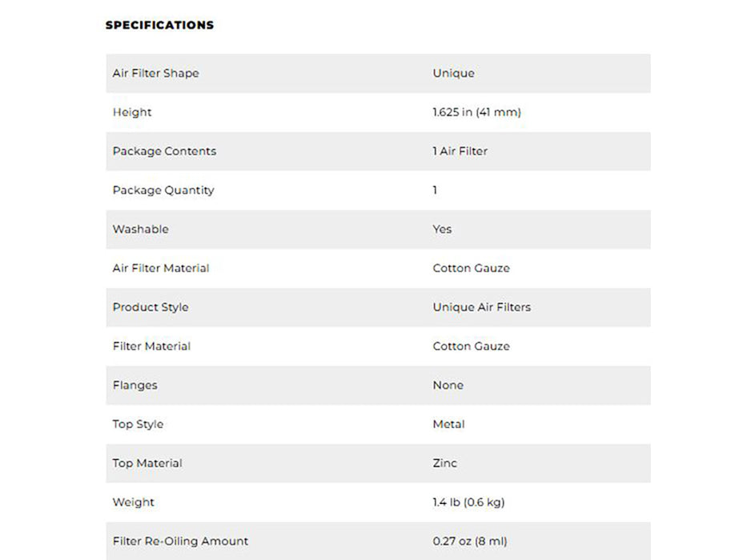
Task: Select the Filter Re-Oiling Amount label
Action: (181, 542)
